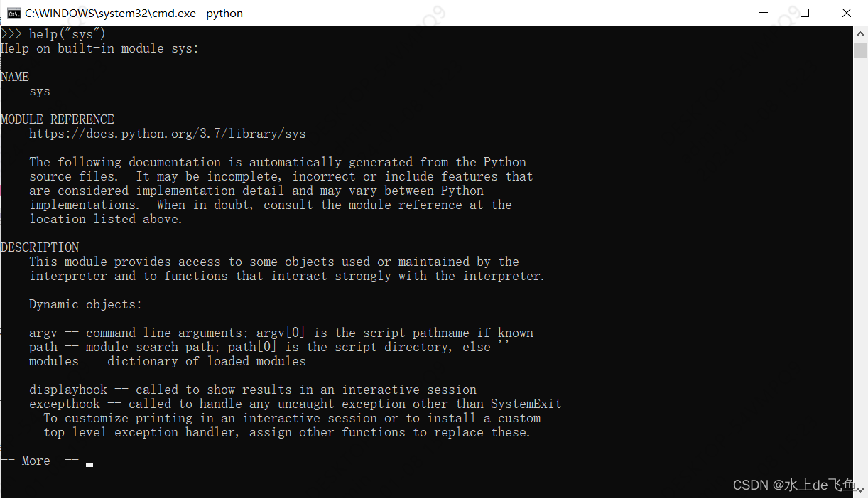Screen dimensions: 868x499
Task: Click the CSDN watermark text at bottom right
Action: [x=793, y=485]
